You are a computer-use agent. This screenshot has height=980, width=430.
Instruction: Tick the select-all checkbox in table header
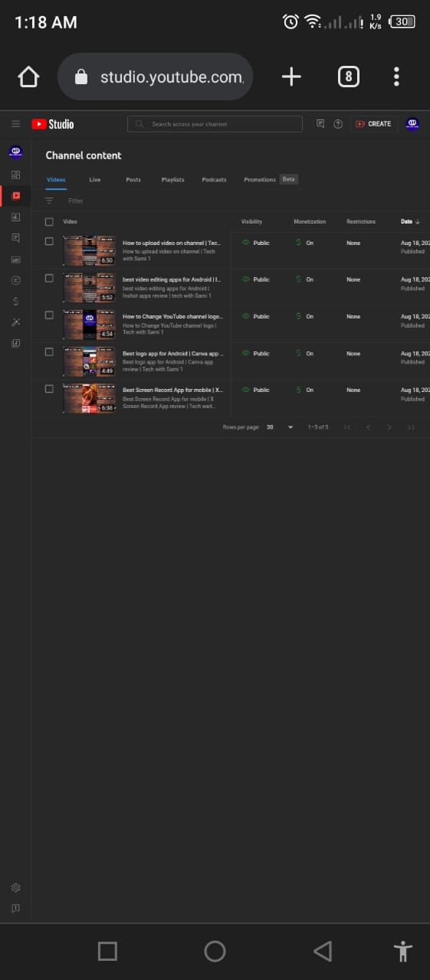[49, 222]
